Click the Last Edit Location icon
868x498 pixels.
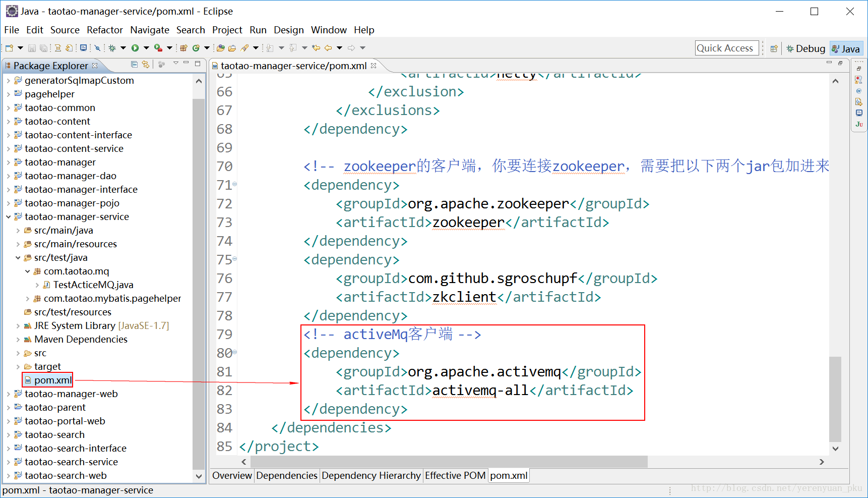[x=316, y=48]
